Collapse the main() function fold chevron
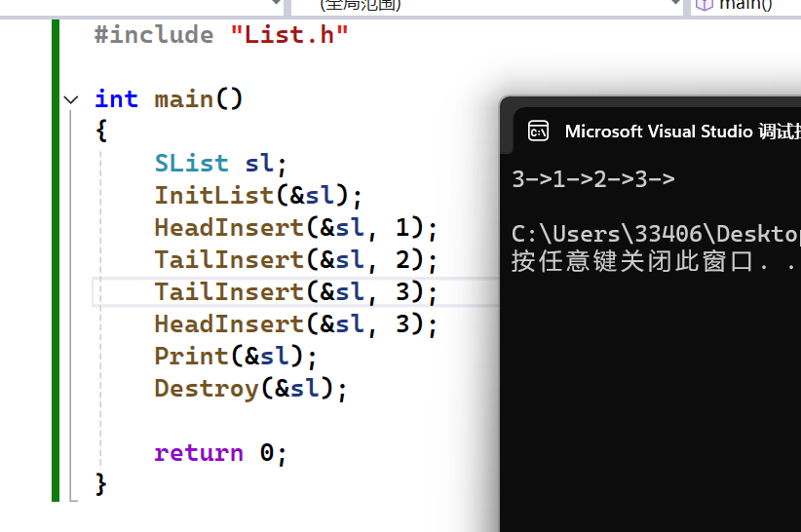 [71, 100]
